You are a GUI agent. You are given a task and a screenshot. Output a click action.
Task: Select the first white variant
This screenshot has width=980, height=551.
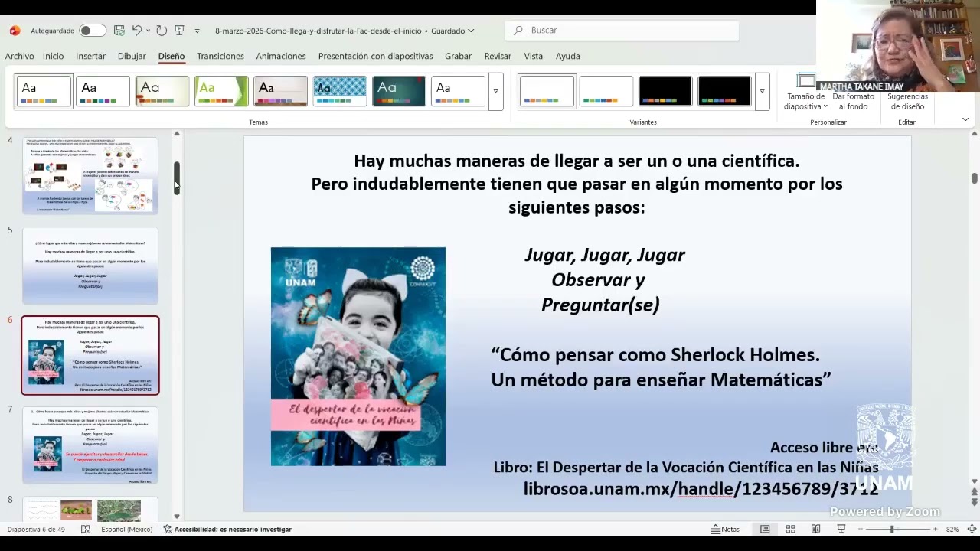click(x=547, y=92)
